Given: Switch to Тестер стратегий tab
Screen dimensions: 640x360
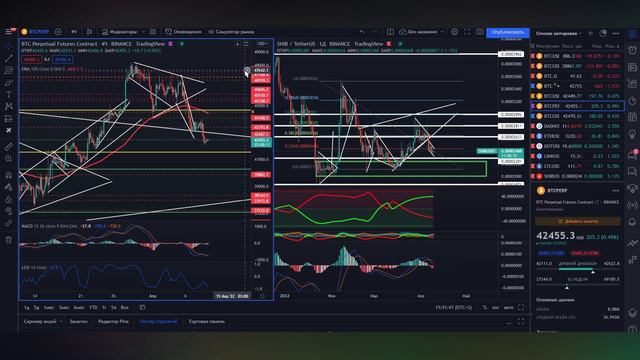Looking at the screenshot, I should coord(158,322).
